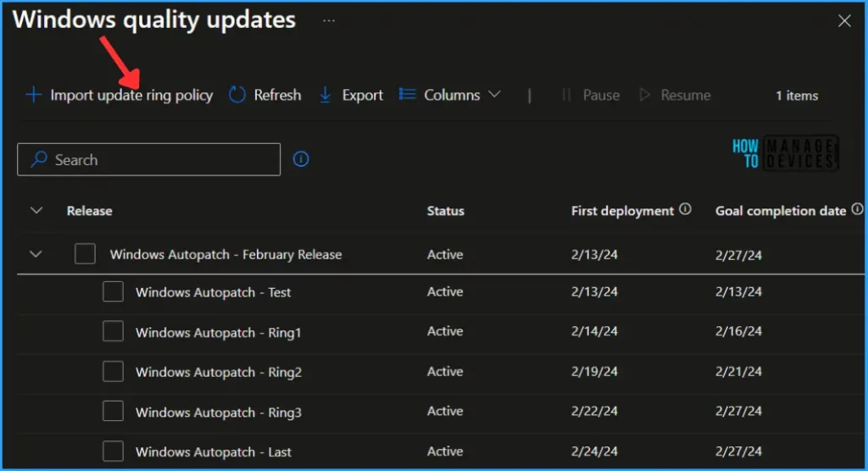Screen dimensions: 868x471
Task: Click the info icon beside Goal completion date
Action: [857, 209]
